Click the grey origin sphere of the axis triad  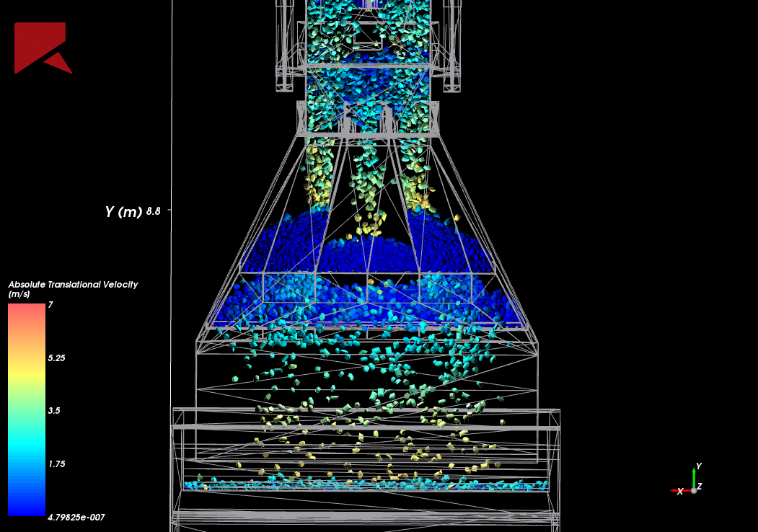pyautogui.click(x=694, y=490)
